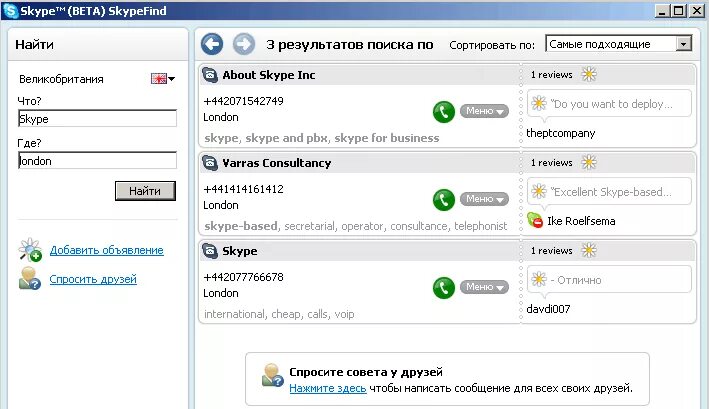
Task: Click reviewer name davdi007
Action: [x=548, y=309]
